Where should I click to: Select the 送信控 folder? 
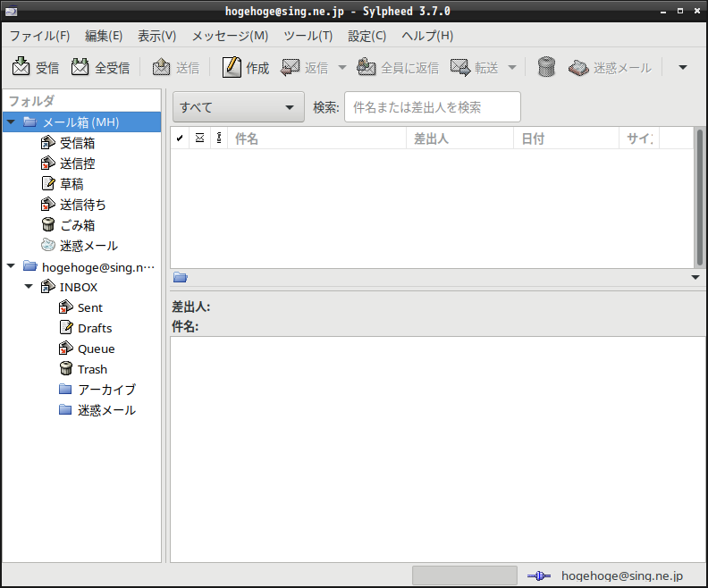pos(77,164)
